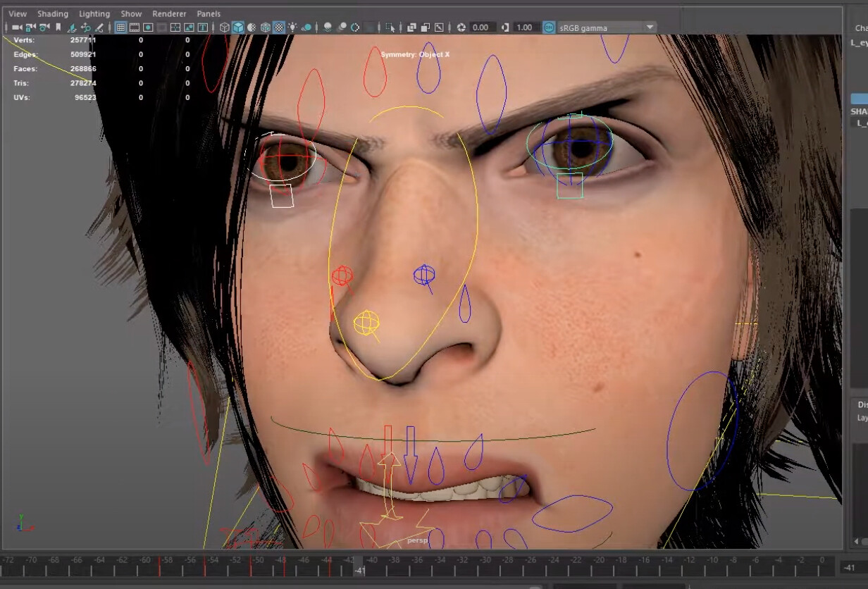This screenshot has width=868, height=589.
Task: Show the resolution gate icon
Action: (147, 27)
